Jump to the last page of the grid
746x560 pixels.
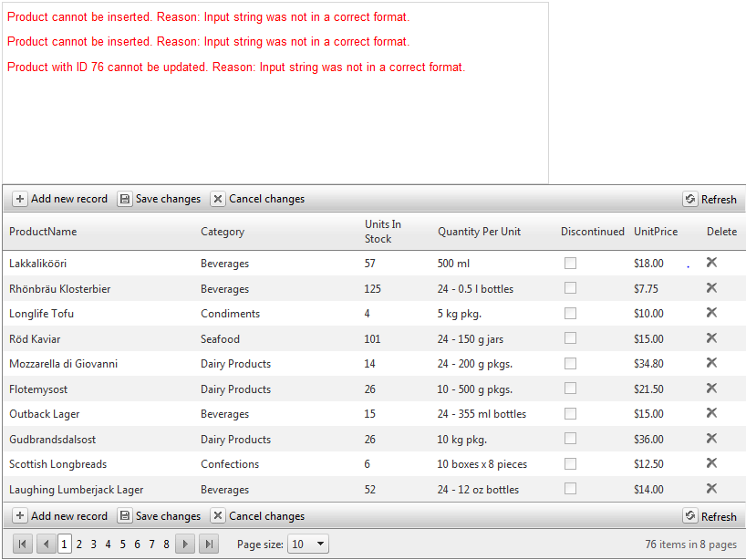click(x=209, y=544)
